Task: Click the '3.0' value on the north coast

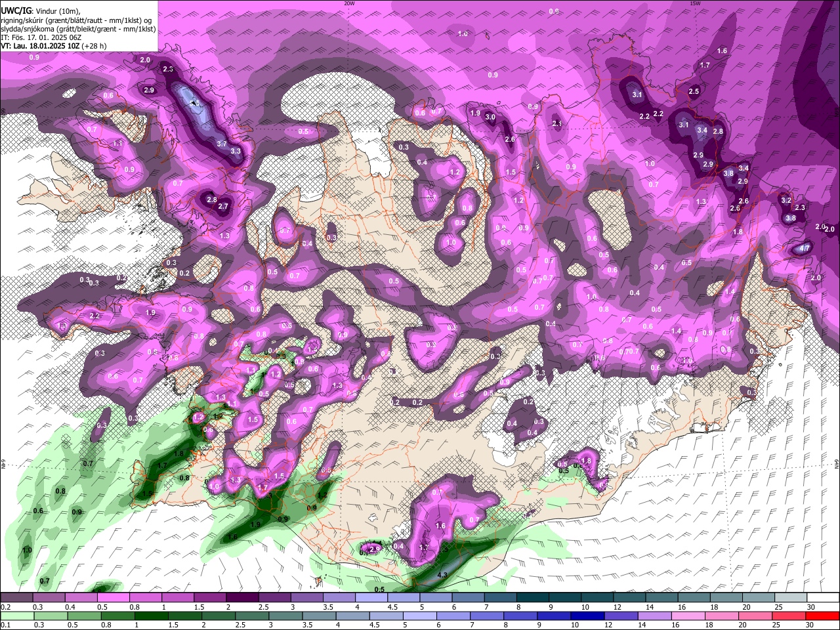Action: pyautogui.click(x=490, y=117)
